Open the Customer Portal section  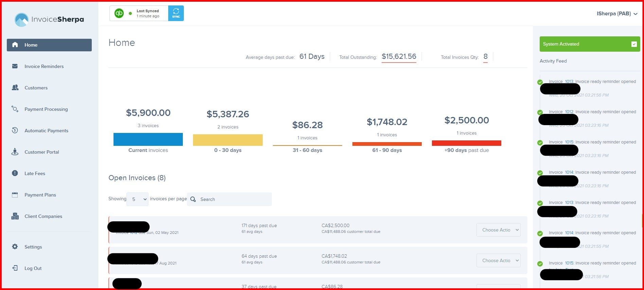(42, 152)
